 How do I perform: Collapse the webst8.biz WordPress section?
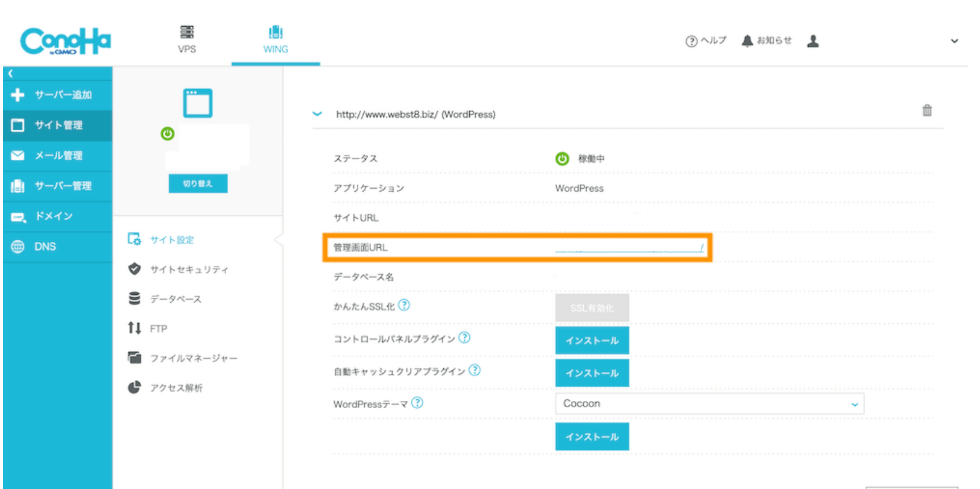pyautogui.click(x=317, y=114)
